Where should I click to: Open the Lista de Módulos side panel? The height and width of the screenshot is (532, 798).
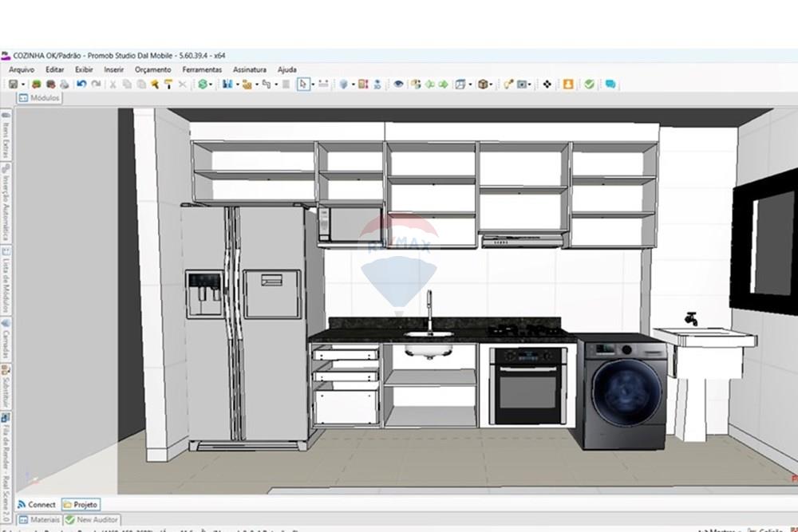point(6,280)
